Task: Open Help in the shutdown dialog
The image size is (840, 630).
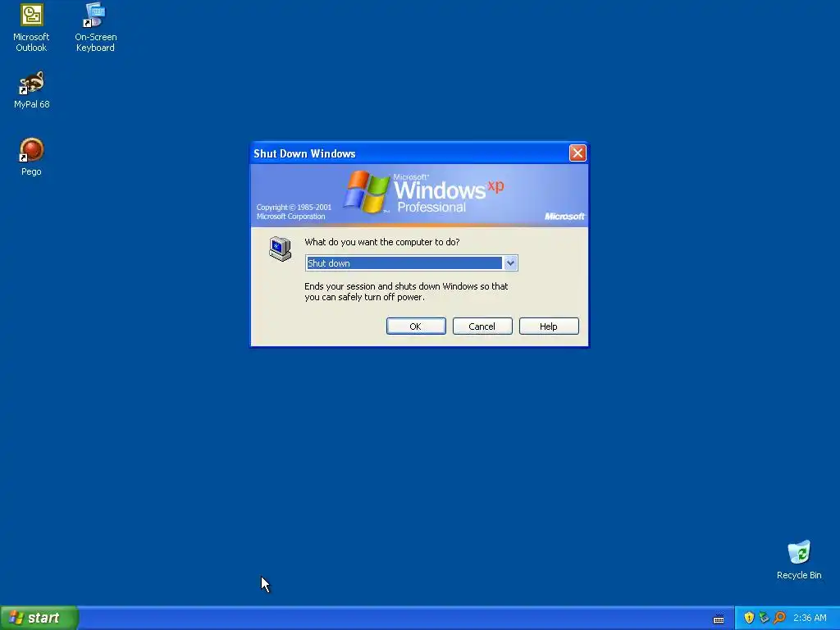Action: click(x=549, y=326)
